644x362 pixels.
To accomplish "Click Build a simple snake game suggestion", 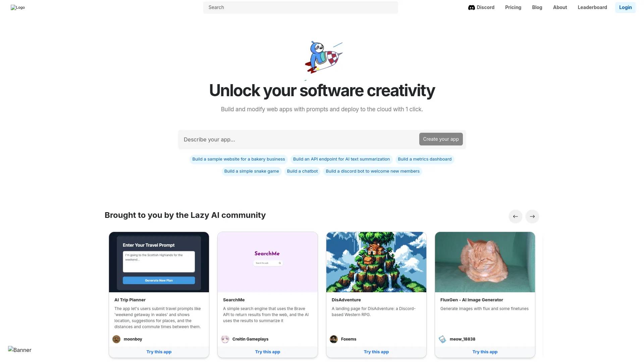I will click(251, 171).
